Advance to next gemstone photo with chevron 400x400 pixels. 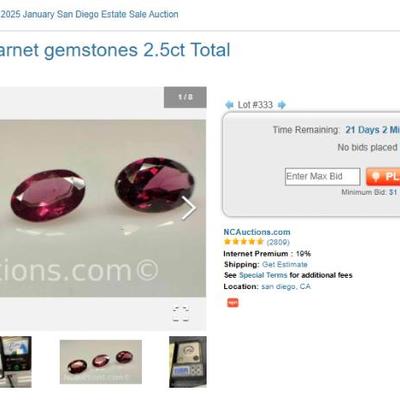click(189, 208)
